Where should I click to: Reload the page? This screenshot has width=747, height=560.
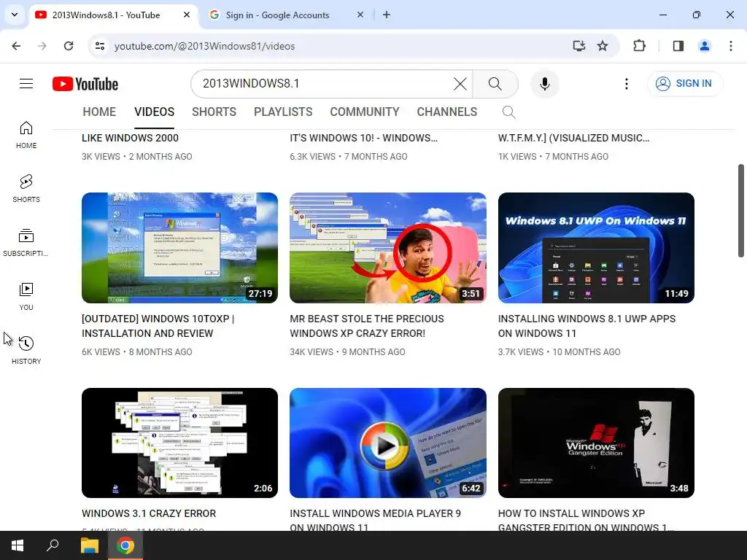[69, 46]
